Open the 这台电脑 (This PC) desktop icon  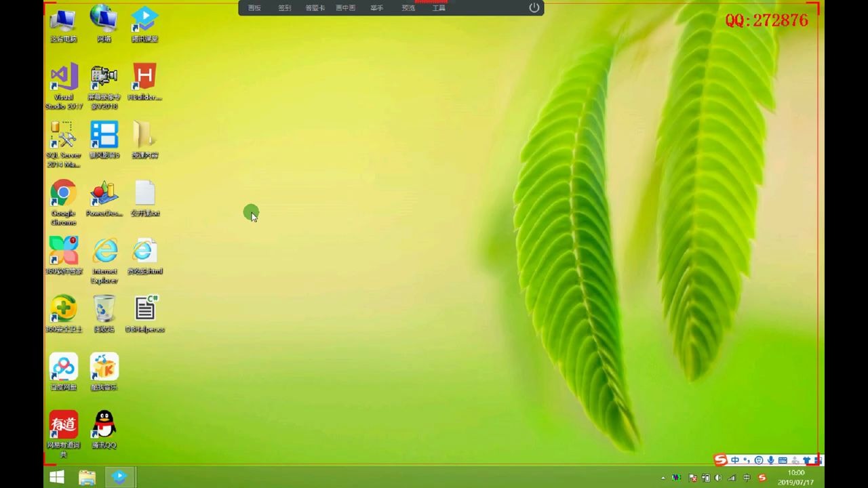click(x=63, y=25)
